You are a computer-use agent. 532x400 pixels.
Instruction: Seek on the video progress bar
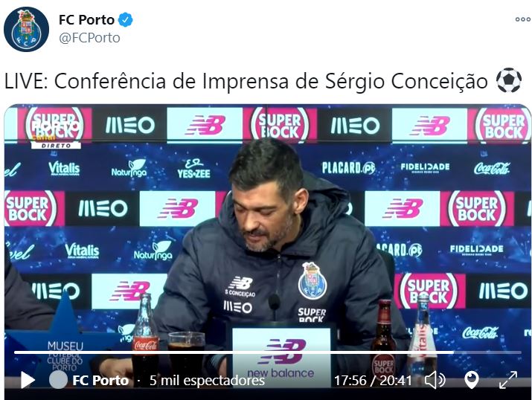coord(267,352)
